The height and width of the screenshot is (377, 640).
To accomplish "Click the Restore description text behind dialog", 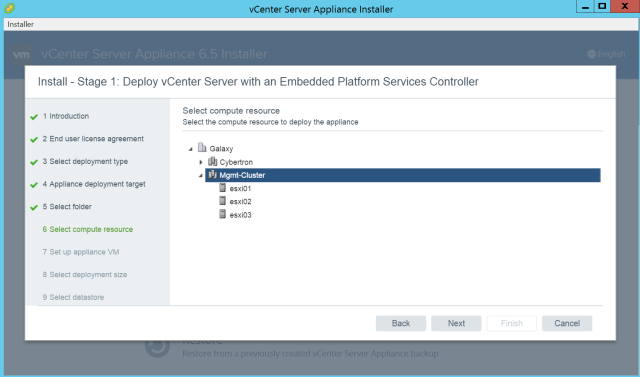I will click(x=310, y=353).
